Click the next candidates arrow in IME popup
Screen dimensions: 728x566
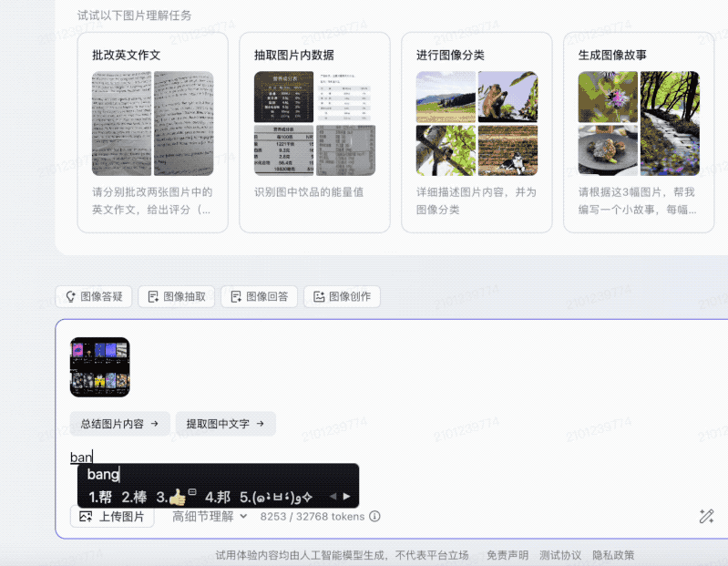point(346,497)
